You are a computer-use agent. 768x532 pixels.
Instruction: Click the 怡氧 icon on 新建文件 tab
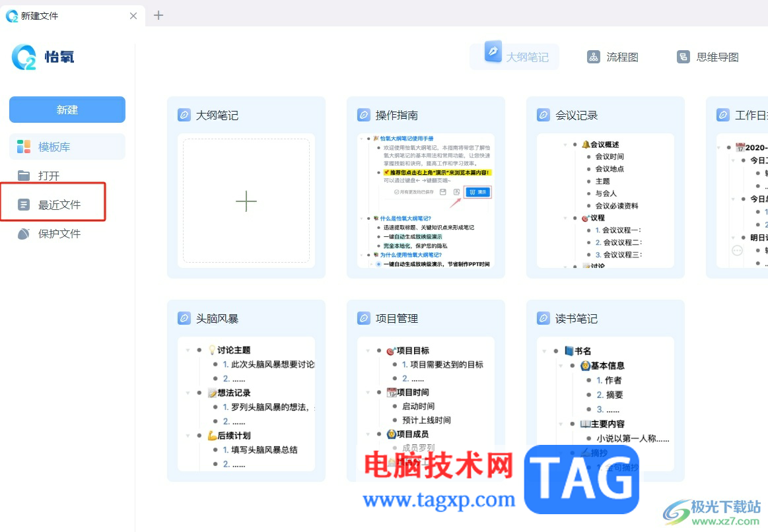pos(12,16)
